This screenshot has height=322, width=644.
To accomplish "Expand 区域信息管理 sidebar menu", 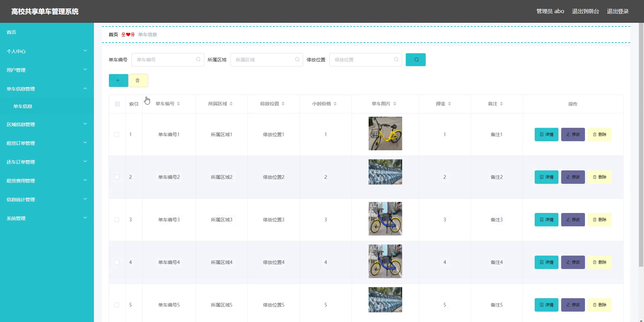I will point(47,124).
